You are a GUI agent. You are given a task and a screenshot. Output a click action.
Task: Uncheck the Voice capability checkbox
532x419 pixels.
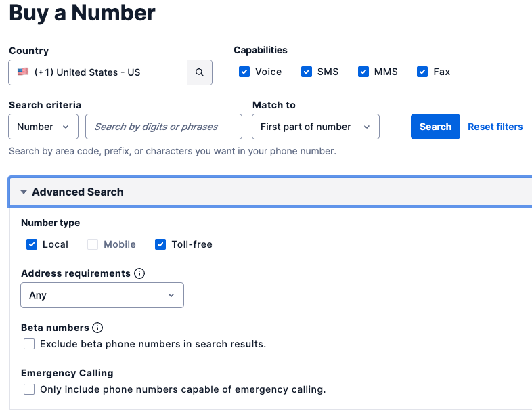pos(244,72)
